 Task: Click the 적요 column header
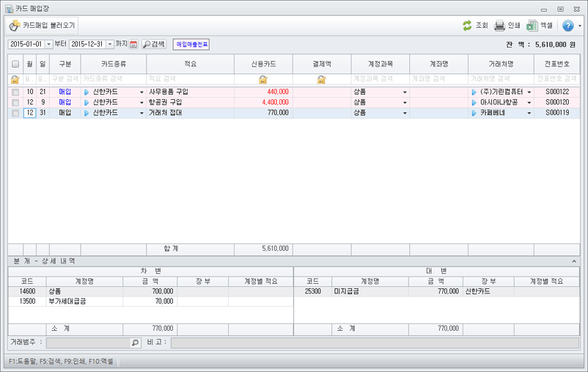190,64
